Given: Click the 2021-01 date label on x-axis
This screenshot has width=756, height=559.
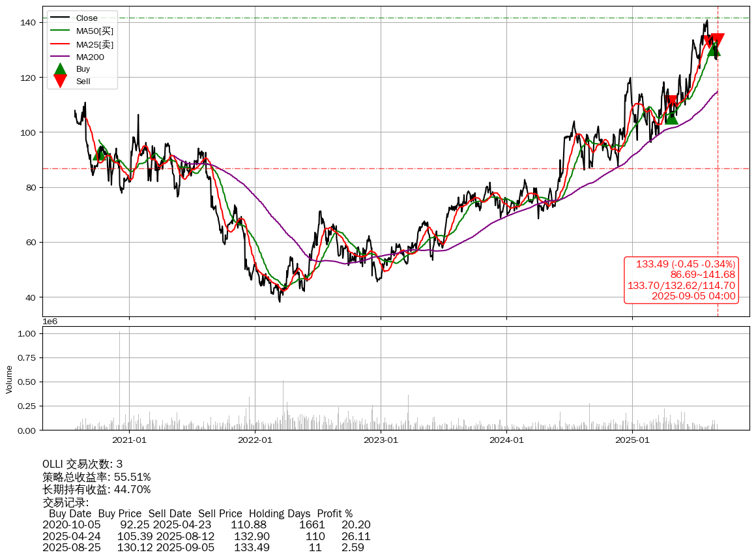Looking at the screenshot, I should (x=129, y=440).
